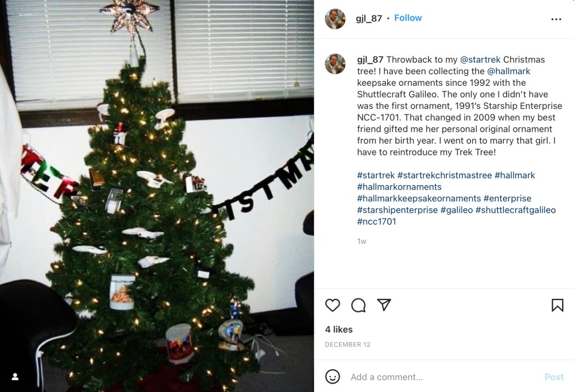This screenshot has width=574, height=392.
Task: View tagged people icon on photo
Action: tap(15, 377)
